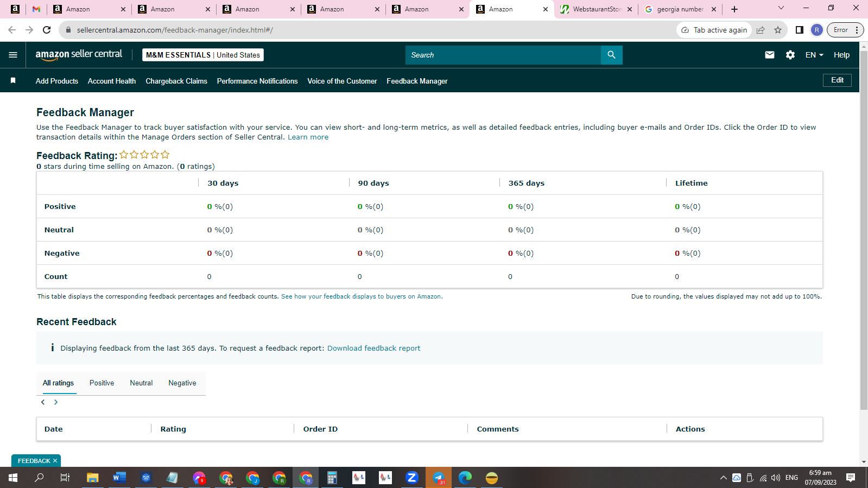Open the browser side panel
Image resolution: width=868 pixels, height=488 pixels.
pos(799,30)
